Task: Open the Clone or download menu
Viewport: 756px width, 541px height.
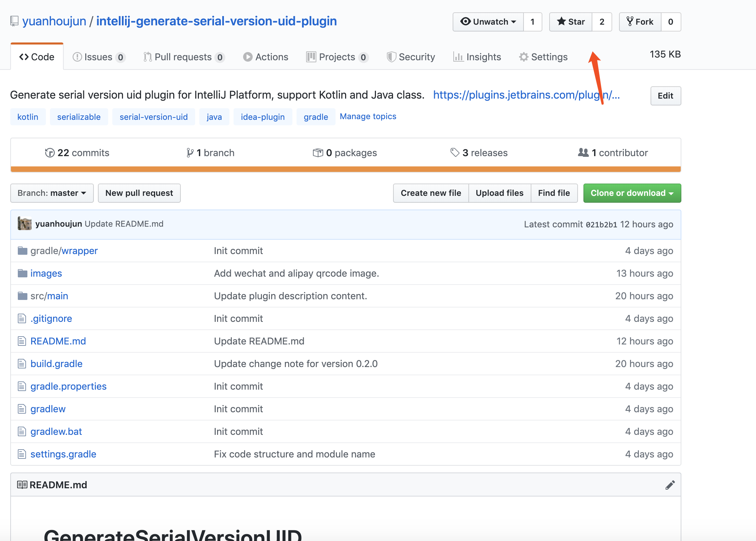Action: click(632, 193)
